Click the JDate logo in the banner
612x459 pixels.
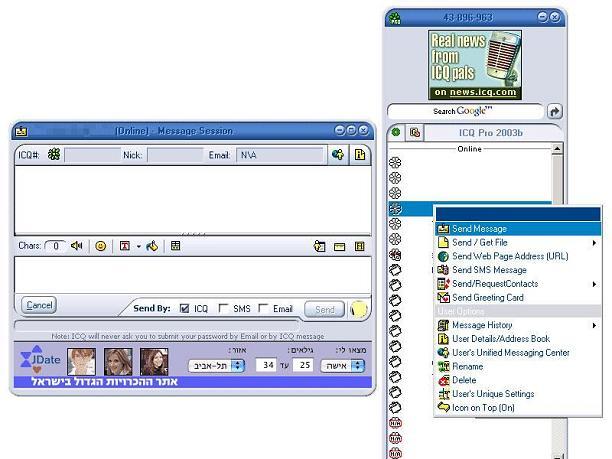tap(41, 358)
